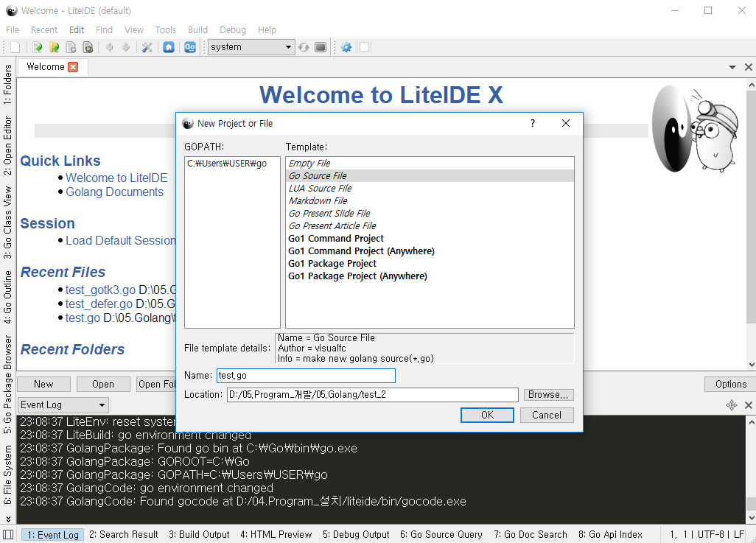This screenshot has width=756, height=543.
Task: Select Markdown File template
Action: click(429, 200)
